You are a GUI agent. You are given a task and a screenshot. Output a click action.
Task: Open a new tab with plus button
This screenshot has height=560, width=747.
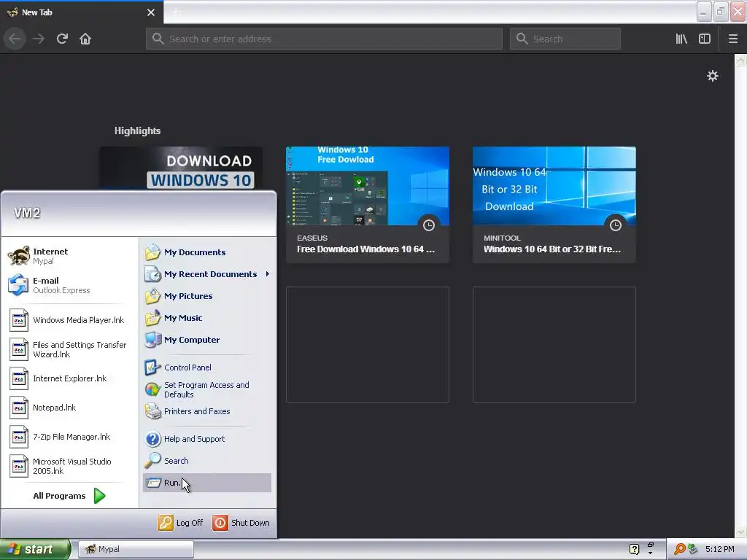(177, 12)
